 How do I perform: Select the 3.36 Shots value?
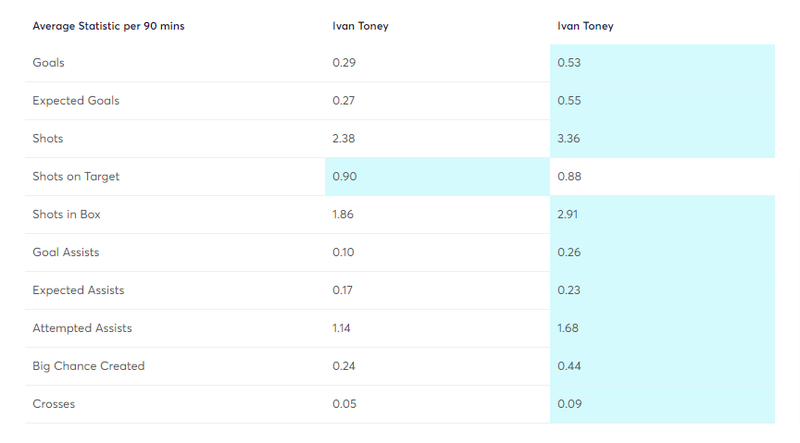pyautogui.click(x=568, y=138)
